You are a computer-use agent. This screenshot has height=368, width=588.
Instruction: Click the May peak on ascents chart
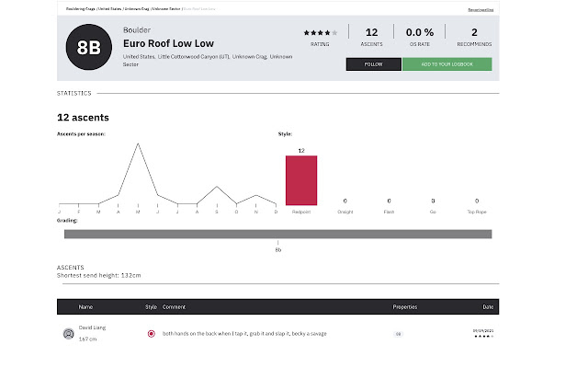tap(138, 145)
